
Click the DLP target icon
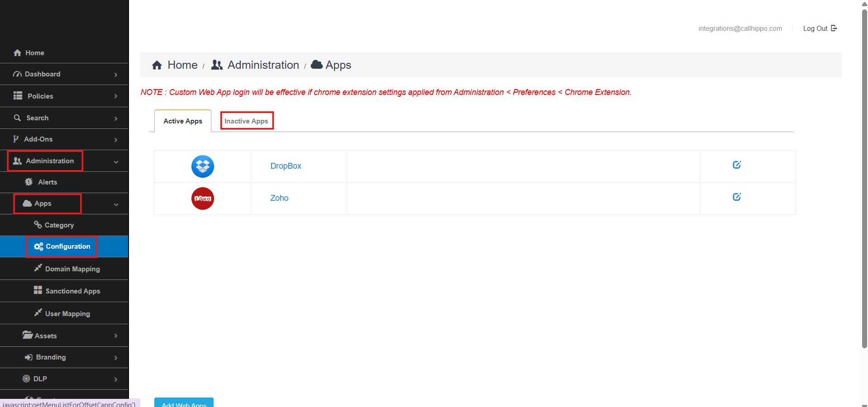tap(26, 379)
